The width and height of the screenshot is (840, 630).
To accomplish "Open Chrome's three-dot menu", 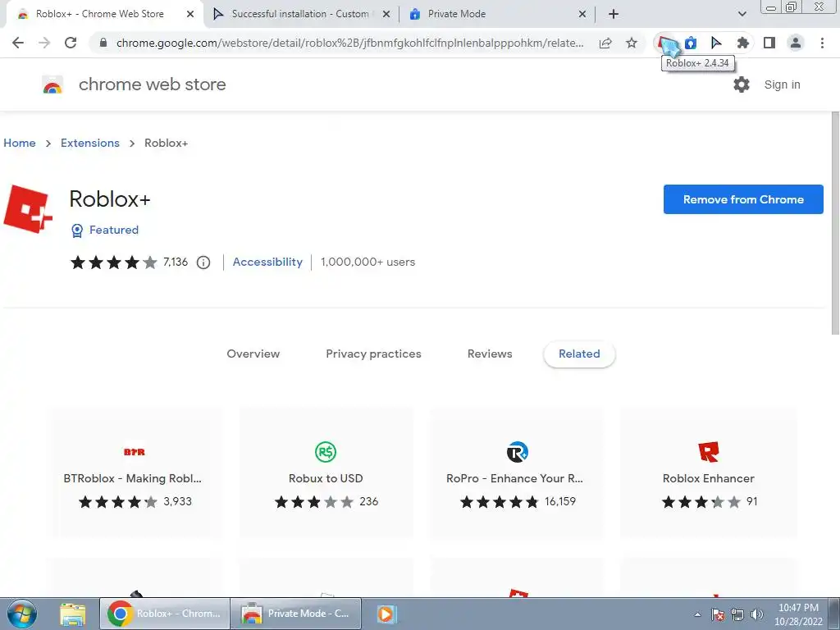I will (822, 43).
